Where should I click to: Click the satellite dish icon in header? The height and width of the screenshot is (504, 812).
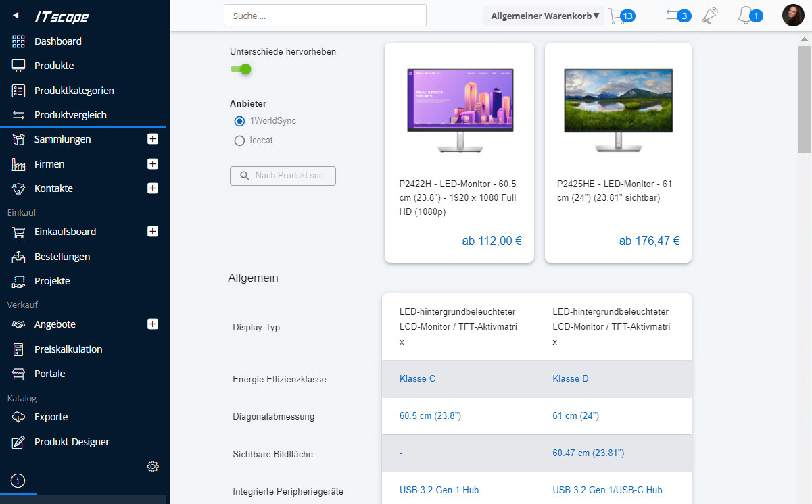point(709,16)
